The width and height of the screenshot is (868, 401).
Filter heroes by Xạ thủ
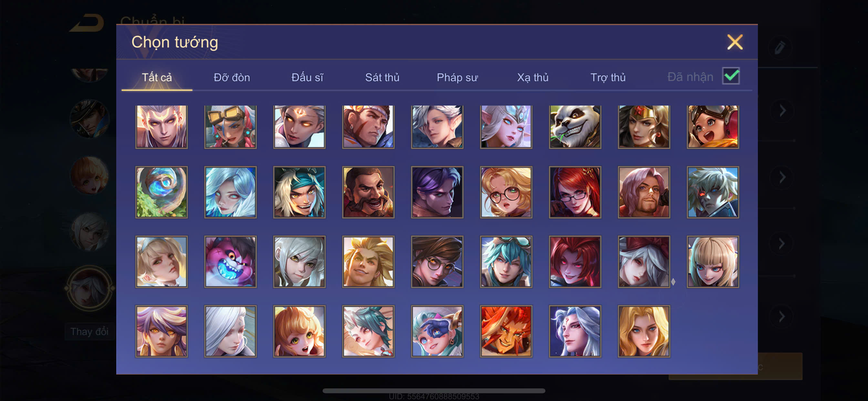(533, 77)
